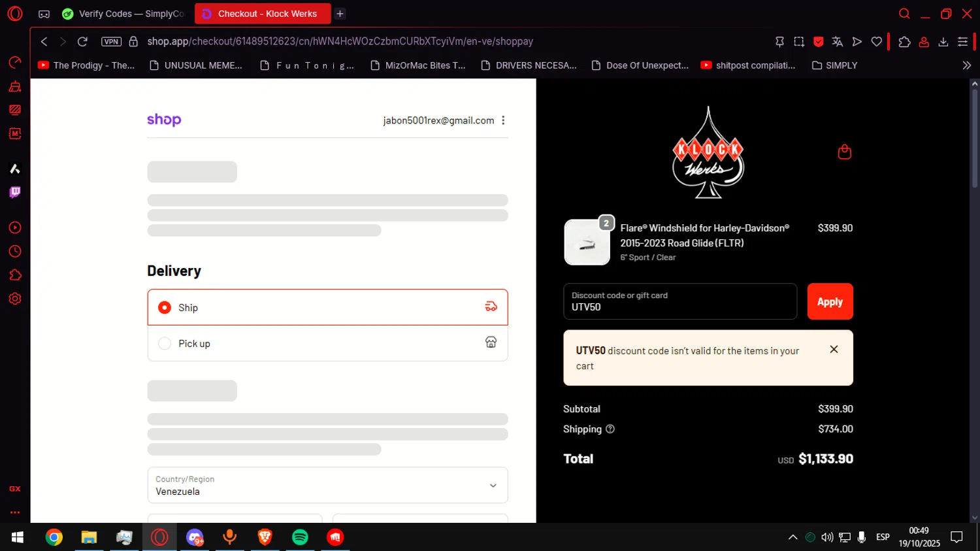Open the Windows Start menu
Viewport: 980px width, 551px height.
[18, 537]
